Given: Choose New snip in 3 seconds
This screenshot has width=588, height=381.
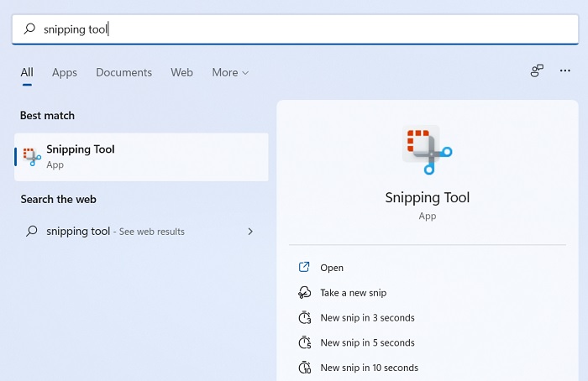Looking at the screenshot, I should point(368,318).
